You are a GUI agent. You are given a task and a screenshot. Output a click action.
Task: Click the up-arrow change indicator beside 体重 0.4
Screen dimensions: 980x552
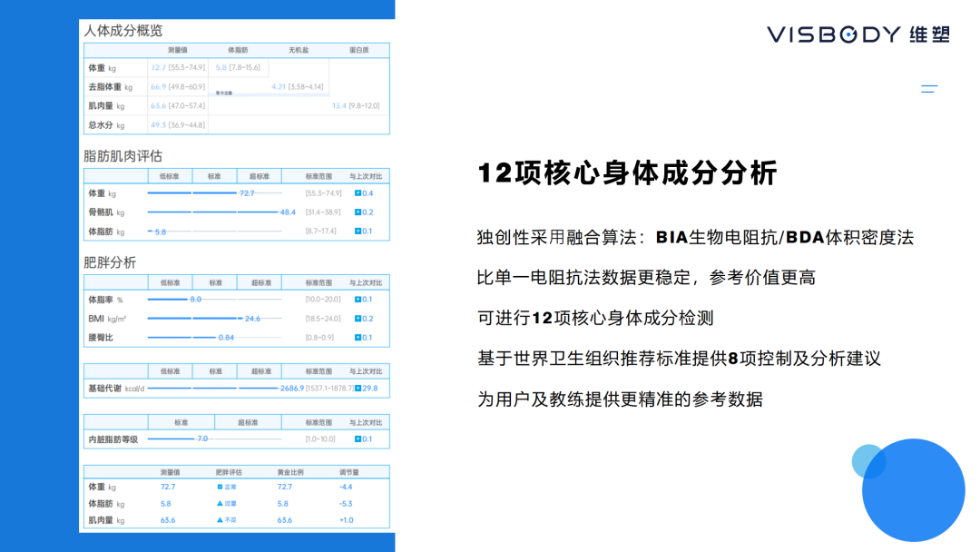356,193
